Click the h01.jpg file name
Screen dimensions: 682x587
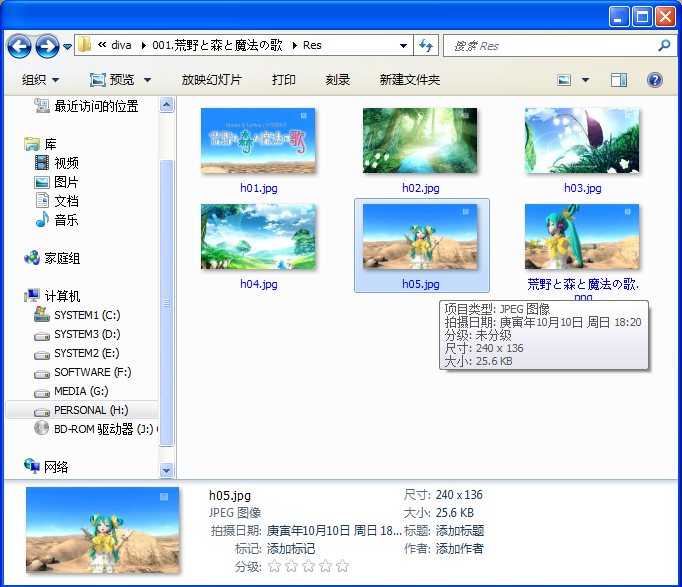coord(259,188)
